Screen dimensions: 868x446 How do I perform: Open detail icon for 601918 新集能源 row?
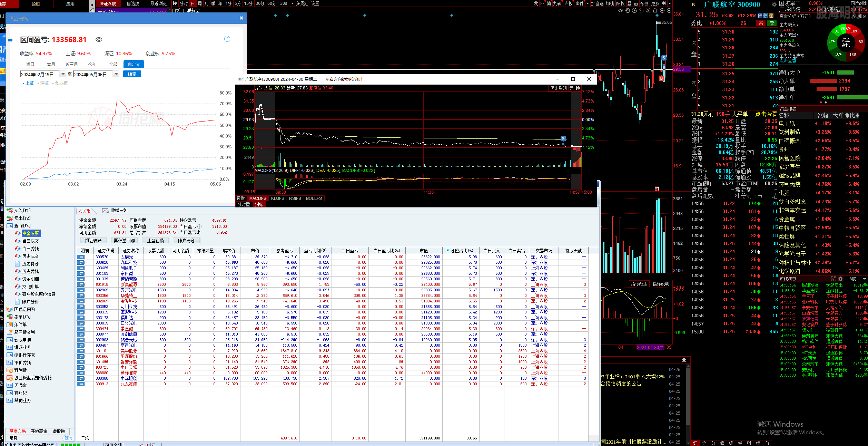81,284
